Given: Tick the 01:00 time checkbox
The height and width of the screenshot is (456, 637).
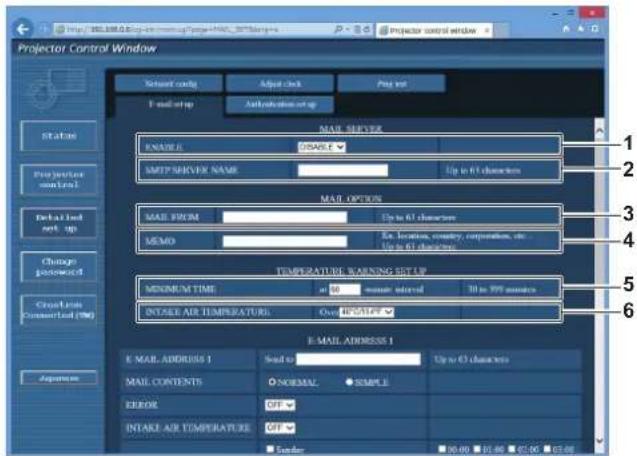Looking at the screenshot, I should 477,449.
